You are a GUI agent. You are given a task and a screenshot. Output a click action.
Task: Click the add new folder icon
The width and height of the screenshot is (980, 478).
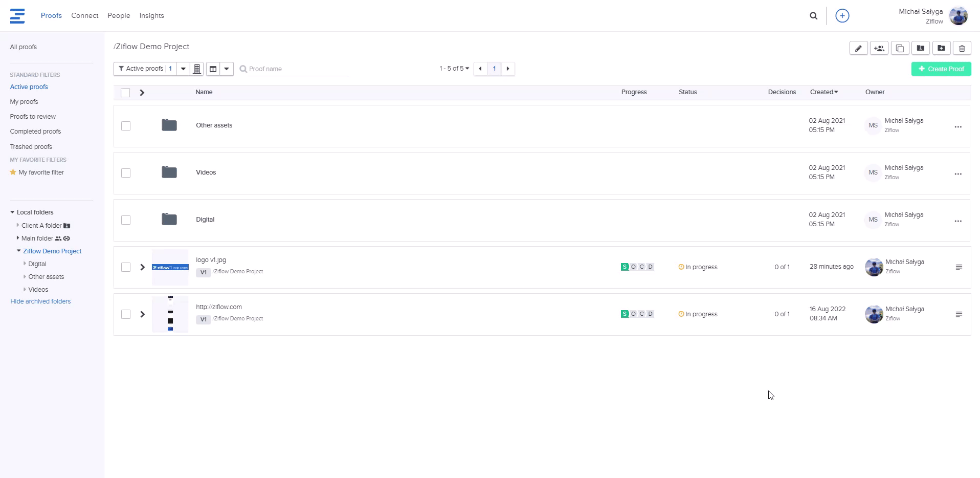(941, 48)
